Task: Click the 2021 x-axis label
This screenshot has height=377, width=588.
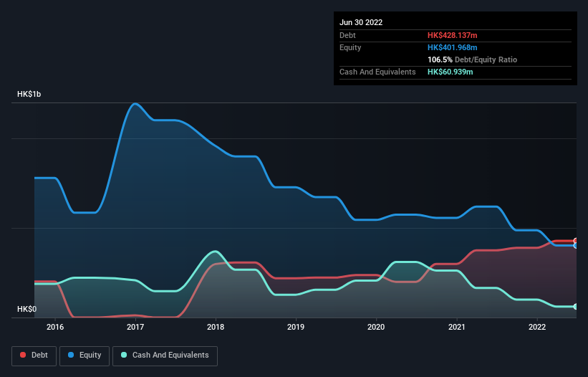Action: tap(457, 327)
